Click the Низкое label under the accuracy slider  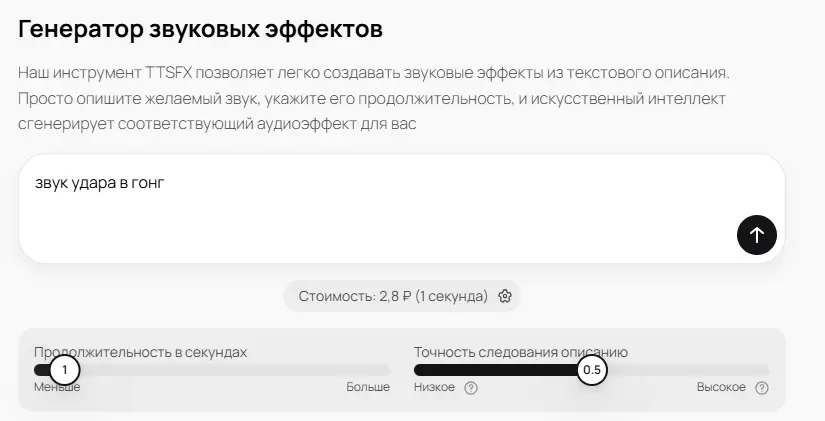pyautogui.click(x=434, y=387)
